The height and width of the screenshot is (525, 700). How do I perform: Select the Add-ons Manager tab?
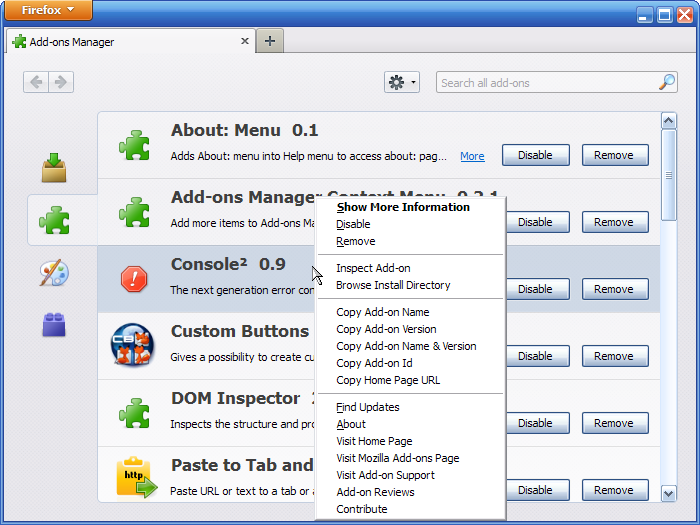tap(130, 42)
